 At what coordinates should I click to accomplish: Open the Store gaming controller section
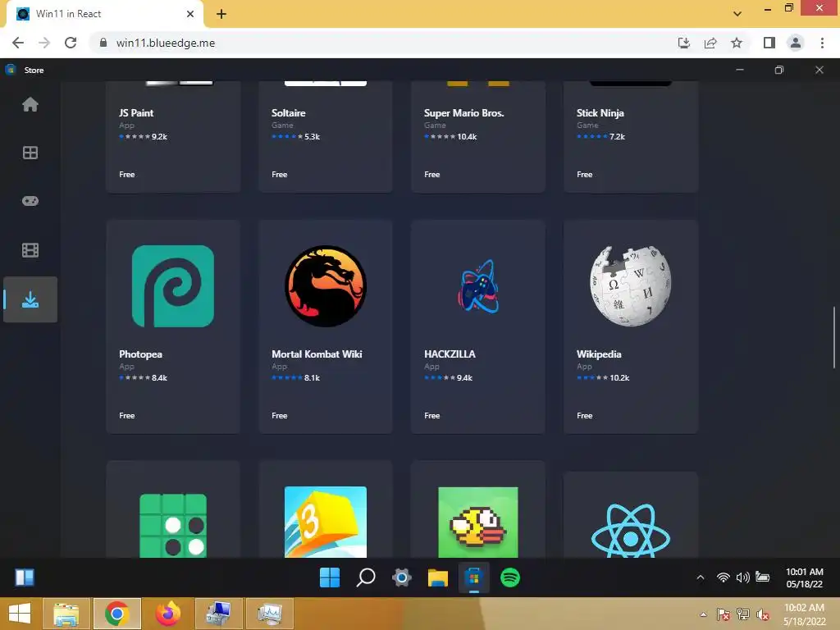click(30, 201)
